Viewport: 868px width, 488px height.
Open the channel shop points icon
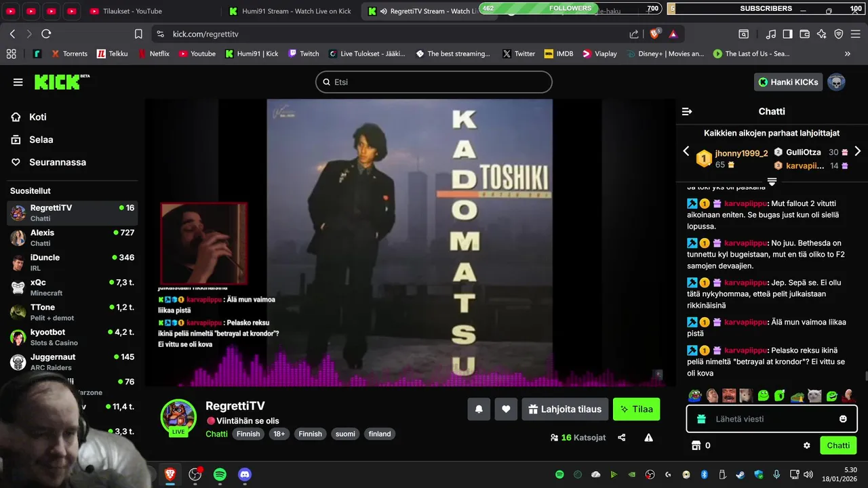pyautogui.click(x=695, y=445)
